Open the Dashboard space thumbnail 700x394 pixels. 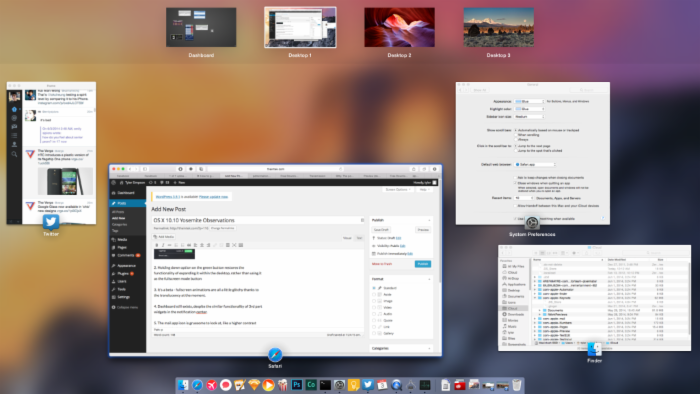(201, 27)
